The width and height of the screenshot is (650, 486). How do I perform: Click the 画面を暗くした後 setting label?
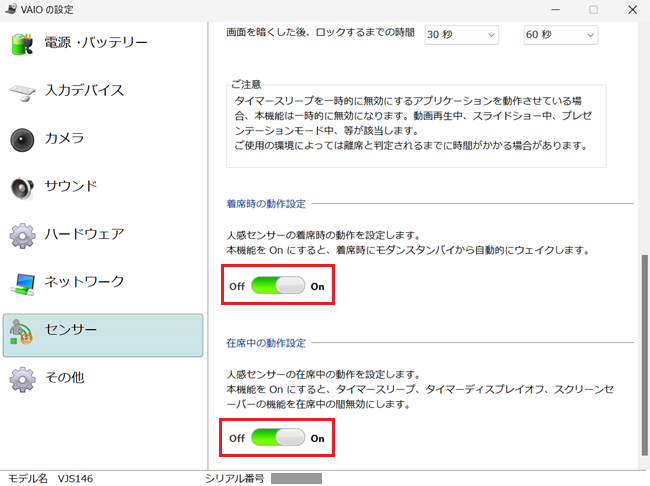[x=320, y=32]
